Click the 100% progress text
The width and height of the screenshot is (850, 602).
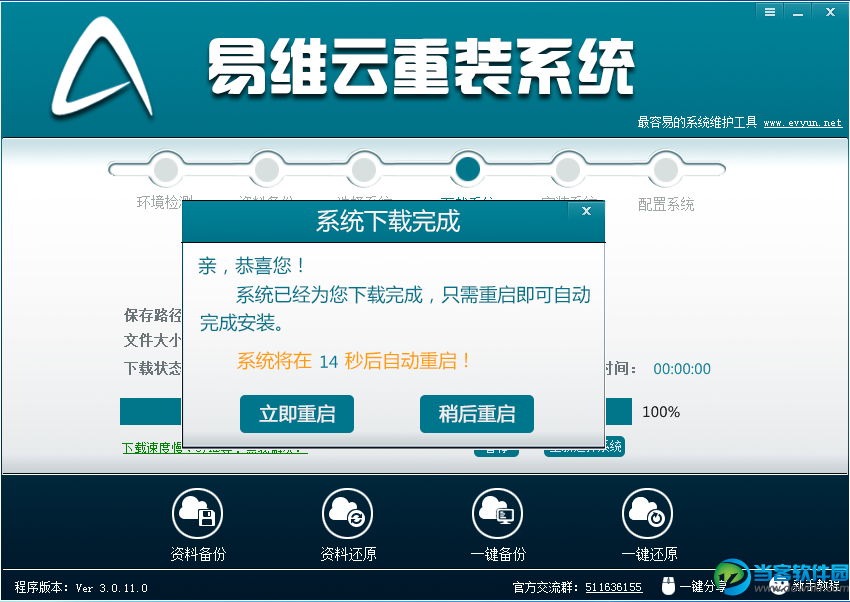661,412
